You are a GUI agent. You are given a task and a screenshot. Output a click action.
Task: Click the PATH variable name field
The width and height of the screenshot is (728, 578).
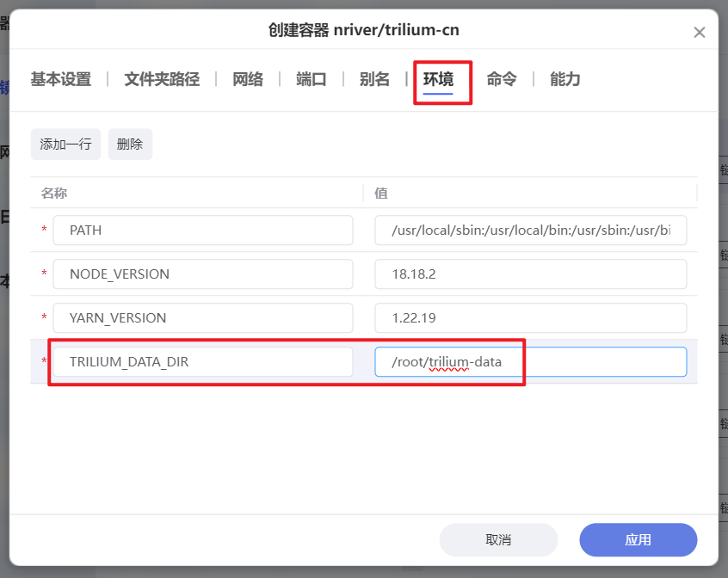[x=203, y=230]
